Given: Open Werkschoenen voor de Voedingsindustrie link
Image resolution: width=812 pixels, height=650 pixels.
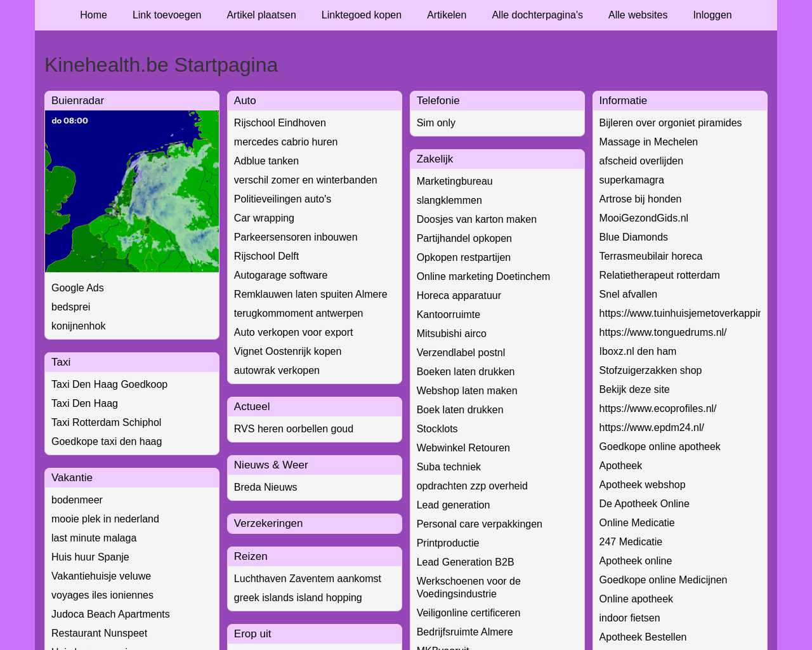Looking at the screenshot, I should pyautogui.click(x=469, y=588).
